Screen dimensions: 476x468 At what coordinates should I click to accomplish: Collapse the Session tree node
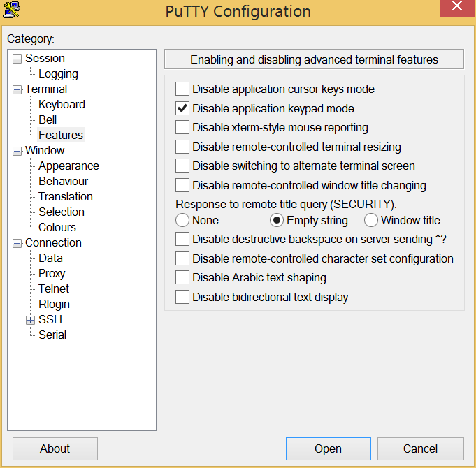(17, 59)
